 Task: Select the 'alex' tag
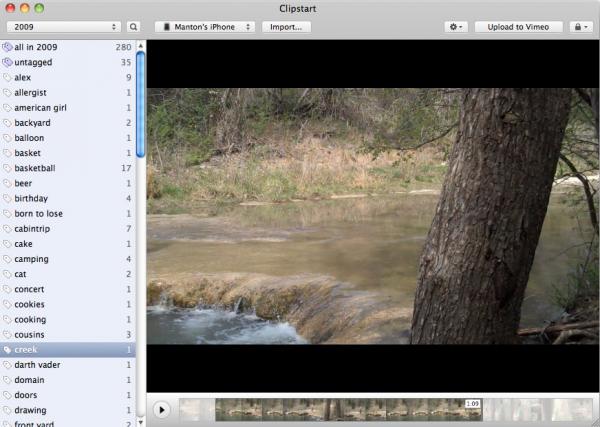tap(68, 77)
